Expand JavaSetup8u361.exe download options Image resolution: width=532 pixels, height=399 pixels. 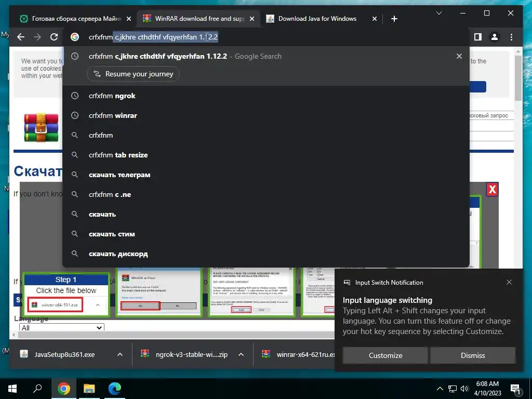click(120, 354)
